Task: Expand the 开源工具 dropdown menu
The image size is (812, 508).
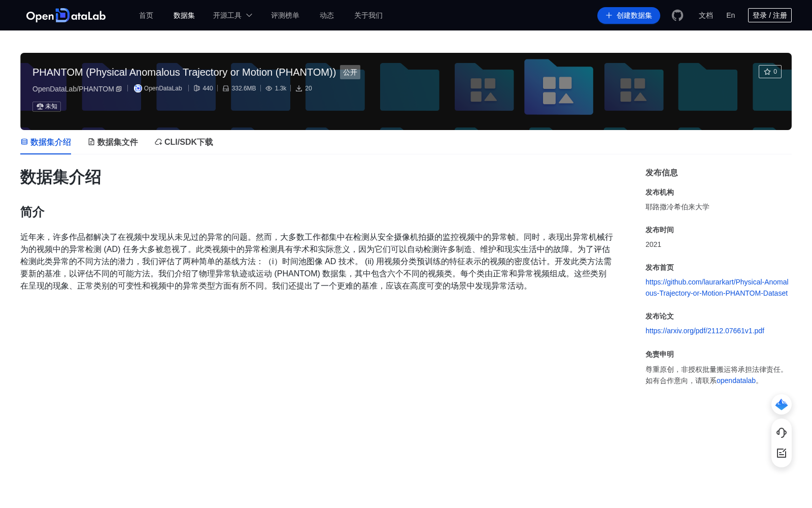Action: [x=232, y=15]
